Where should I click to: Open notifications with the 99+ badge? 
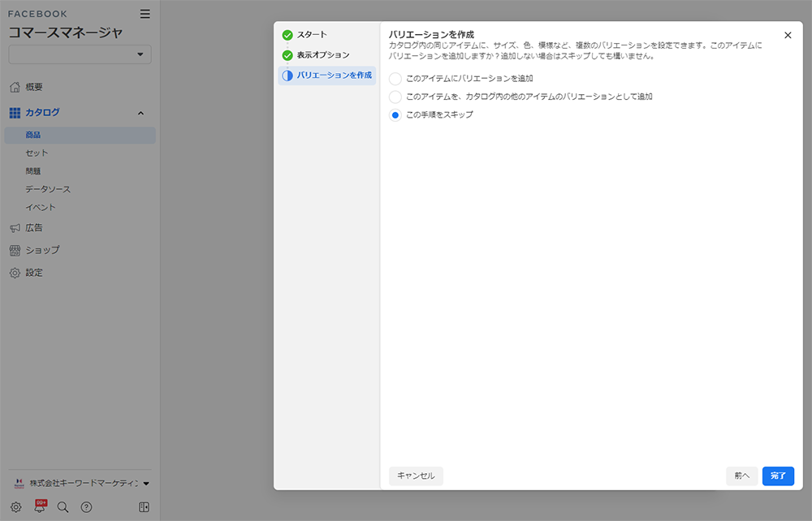click(40, 506)
